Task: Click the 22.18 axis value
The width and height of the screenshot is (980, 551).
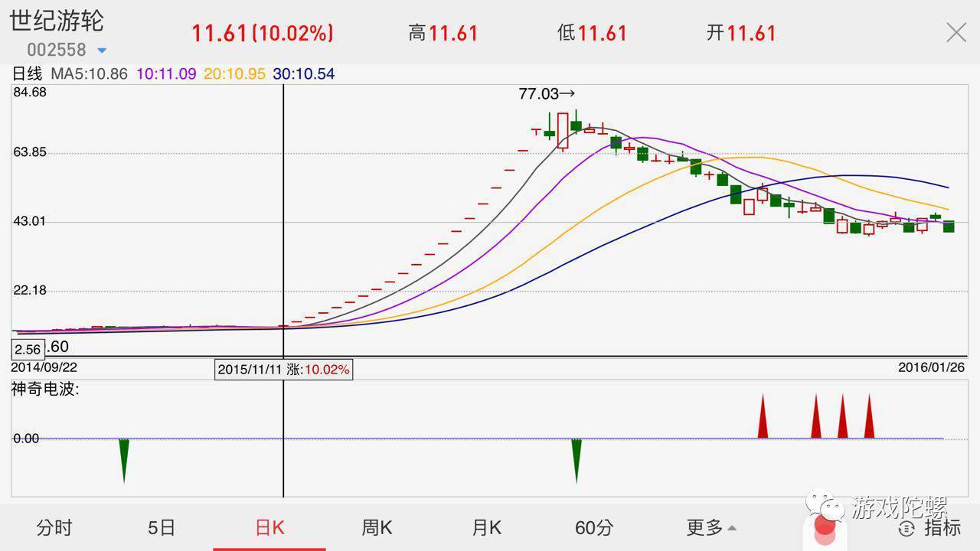Action: pos(30,290)
